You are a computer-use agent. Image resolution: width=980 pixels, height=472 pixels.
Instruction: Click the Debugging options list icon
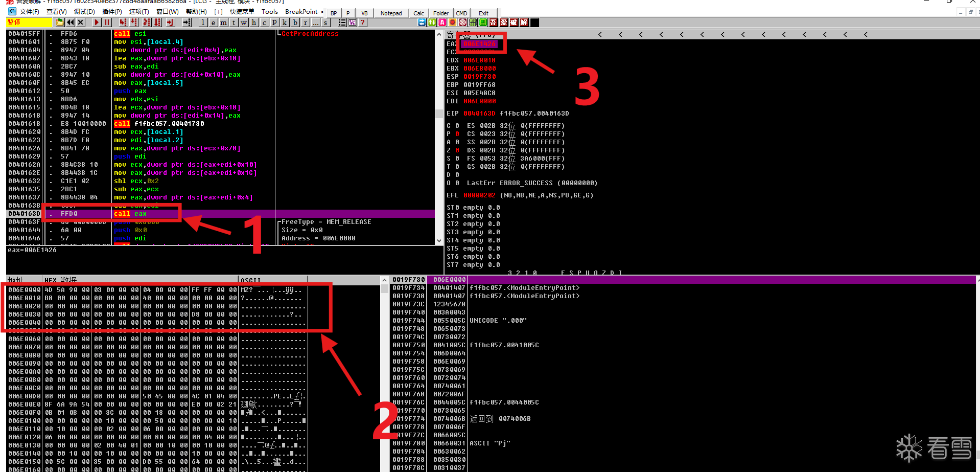pyautogui.click(x=342, y=23)
